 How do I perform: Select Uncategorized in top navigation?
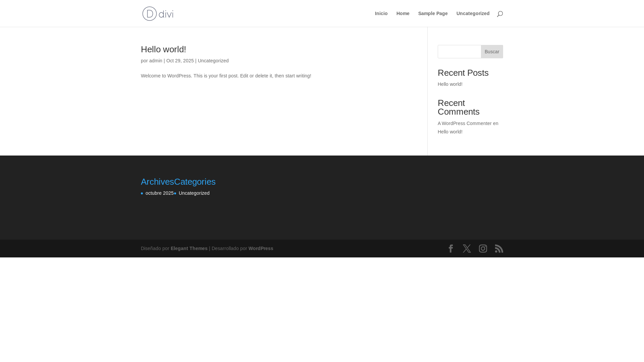(x=473, y=13)
